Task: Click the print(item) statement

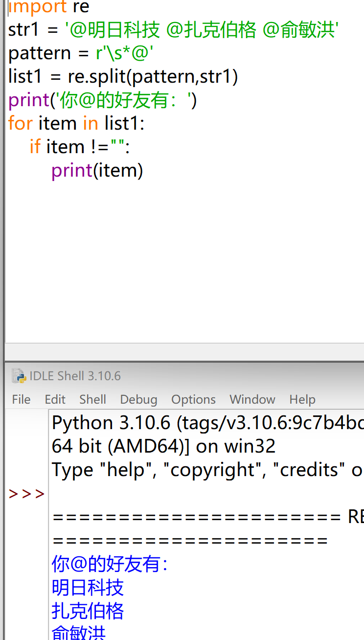Action: click(97, 170)
